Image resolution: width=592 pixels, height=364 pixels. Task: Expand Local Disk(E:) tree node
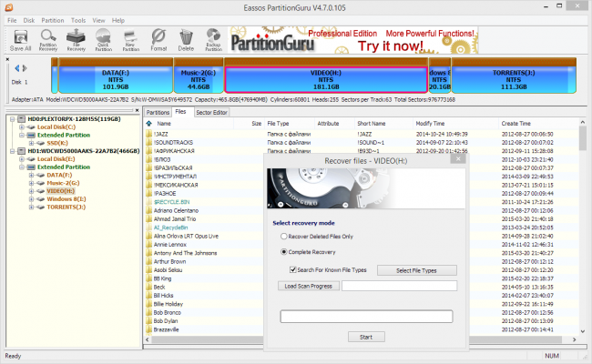22,159
